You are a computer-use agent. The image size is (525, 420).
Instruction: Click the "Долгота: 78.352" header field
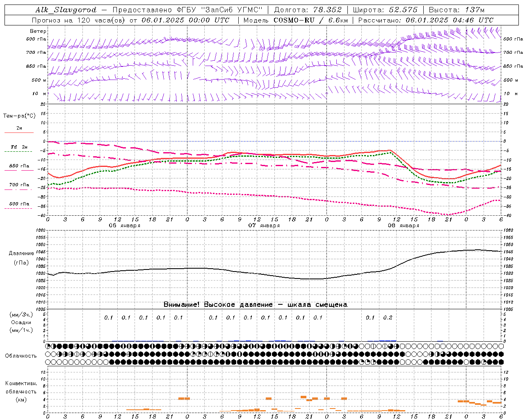pos(307,10)
